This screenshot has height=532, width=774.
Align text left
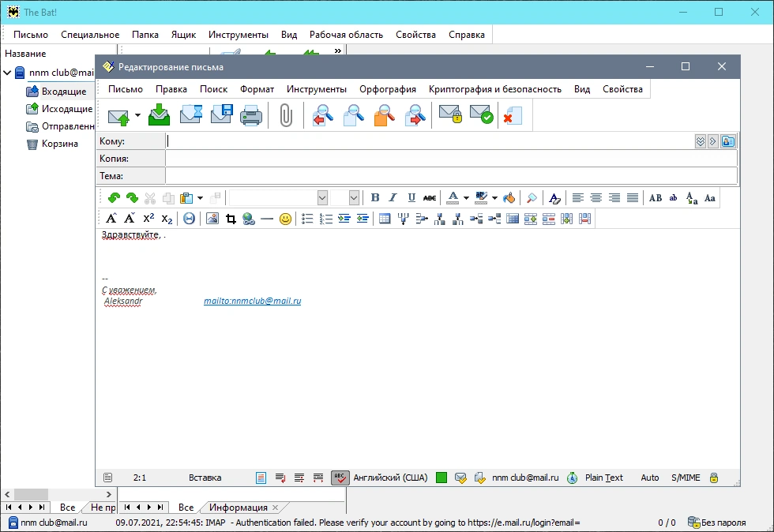tap(577, 198)
